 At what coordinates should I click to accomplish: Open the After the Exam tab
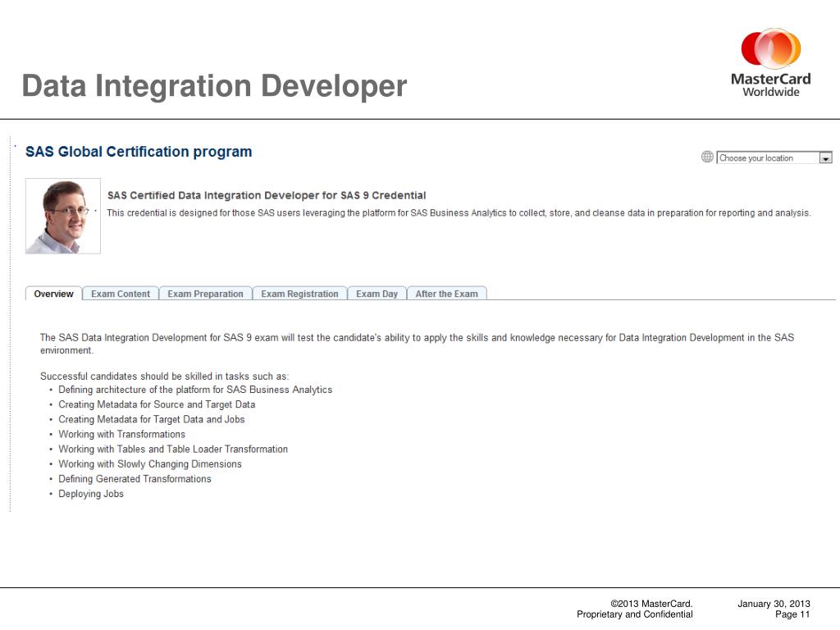pyautogui.click(x=447, y=294)
